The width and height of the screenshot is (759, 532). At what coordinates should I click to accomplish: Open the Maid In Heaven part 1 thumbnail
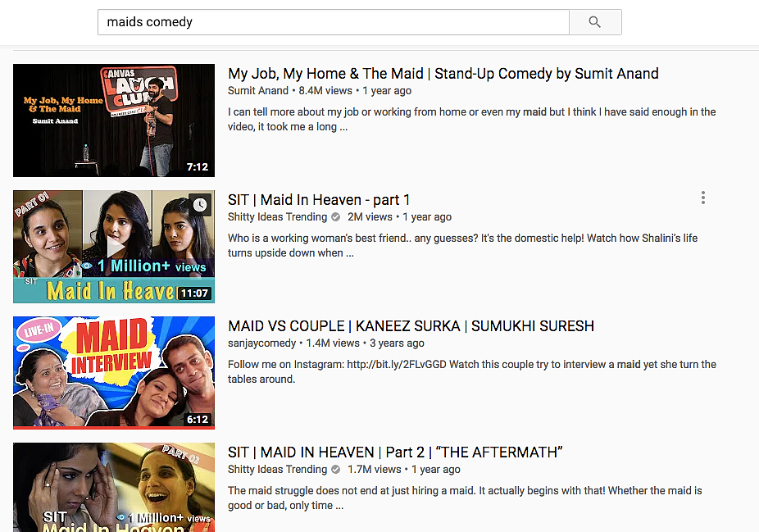[114, 247]
